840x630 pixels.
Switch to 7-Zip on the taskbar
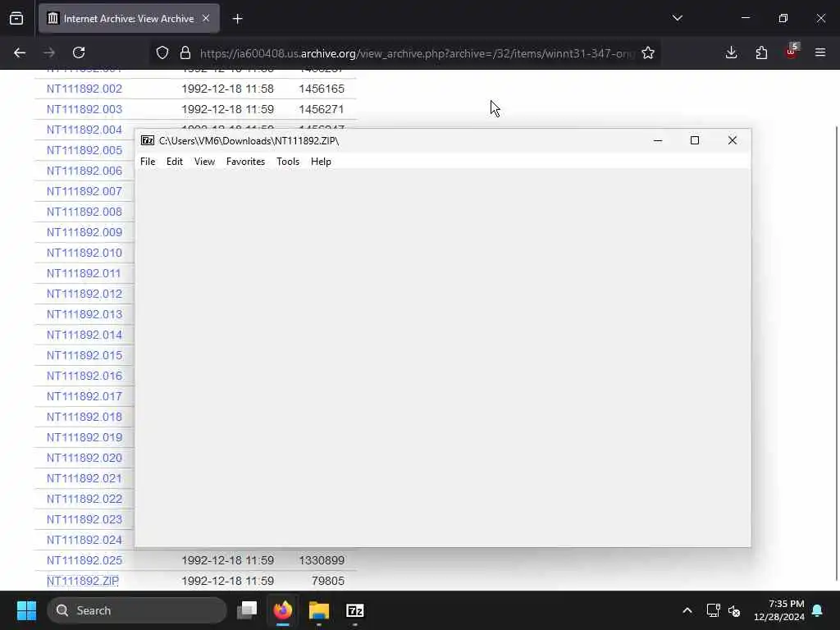click(x=354, y=610)
